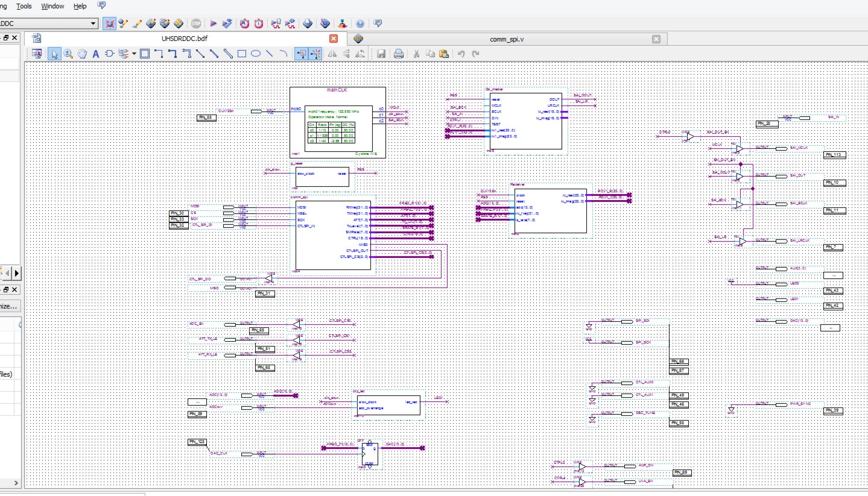Select the Rectangle drawing tool
The height and width of the screenshot is (496, 868).
242,54
